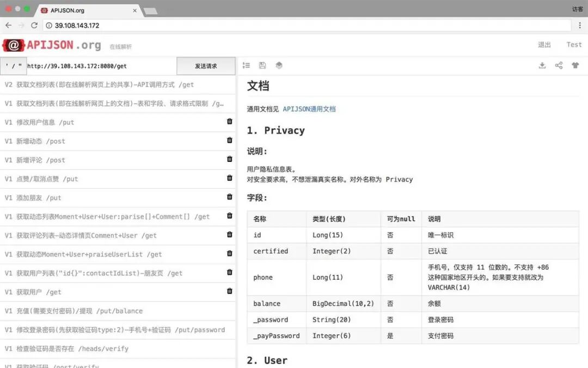Click the 发送请求 button

pos(206,65)
